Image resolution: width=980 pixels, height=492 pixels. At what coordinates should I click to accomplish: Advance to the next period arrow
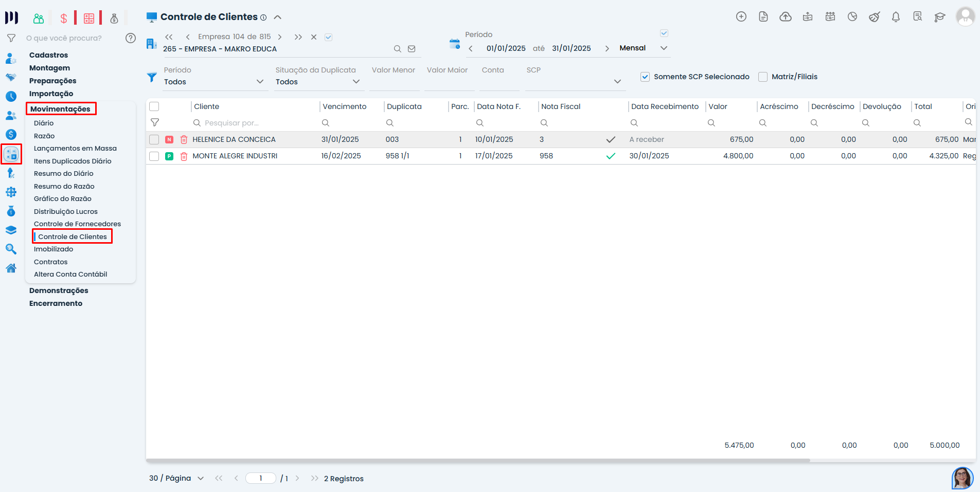[607, 48]
